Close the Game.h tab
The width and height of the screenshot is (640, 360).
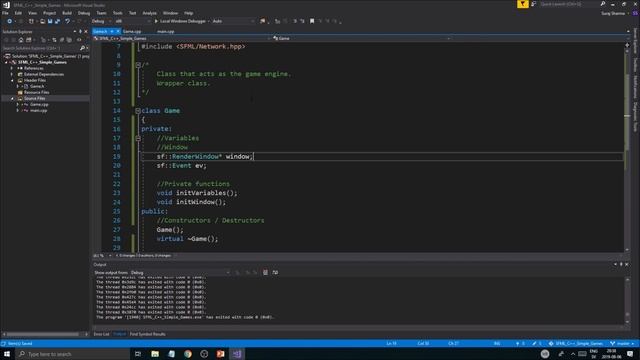pyautogui.click(x=118, y=31)
